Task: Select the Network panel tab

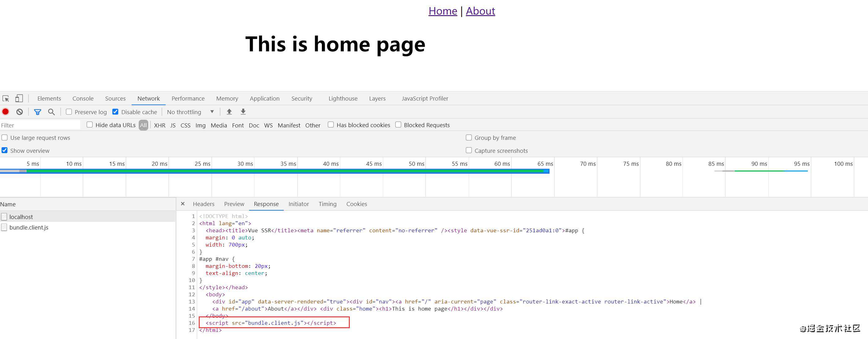Action: [149, 98]
